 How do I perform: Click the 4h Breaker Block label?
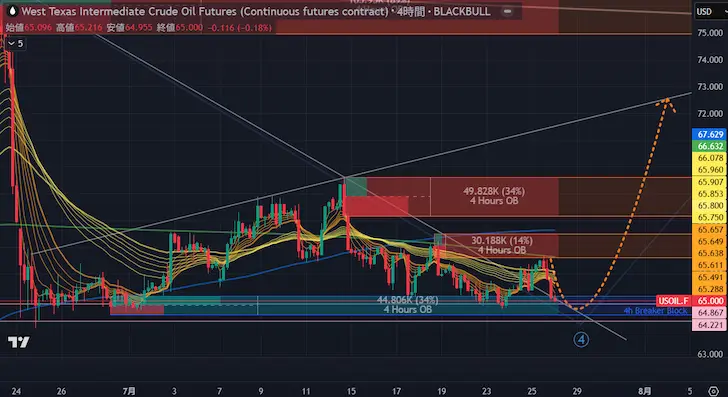[x=655, y=311]
